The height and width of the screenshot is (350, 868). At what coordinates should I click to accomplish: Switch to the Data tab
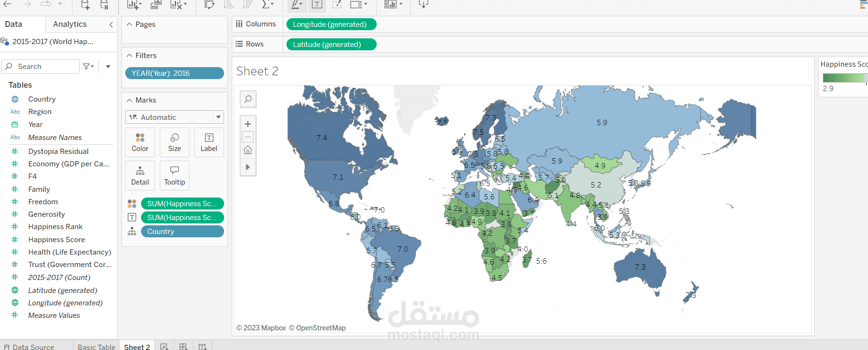coord(13,24)
